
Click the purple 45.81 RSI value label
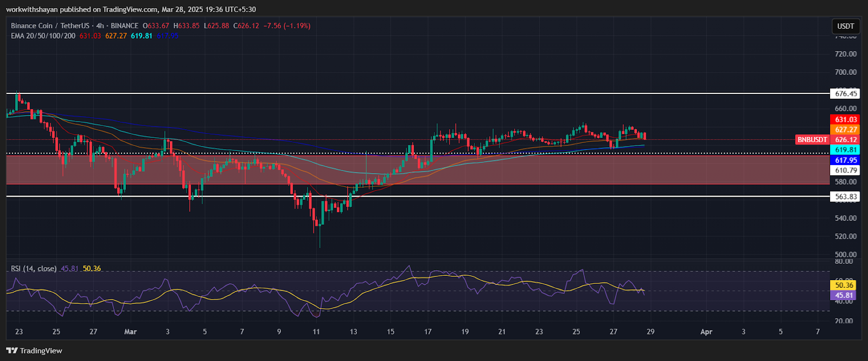(x=844, y=296)
